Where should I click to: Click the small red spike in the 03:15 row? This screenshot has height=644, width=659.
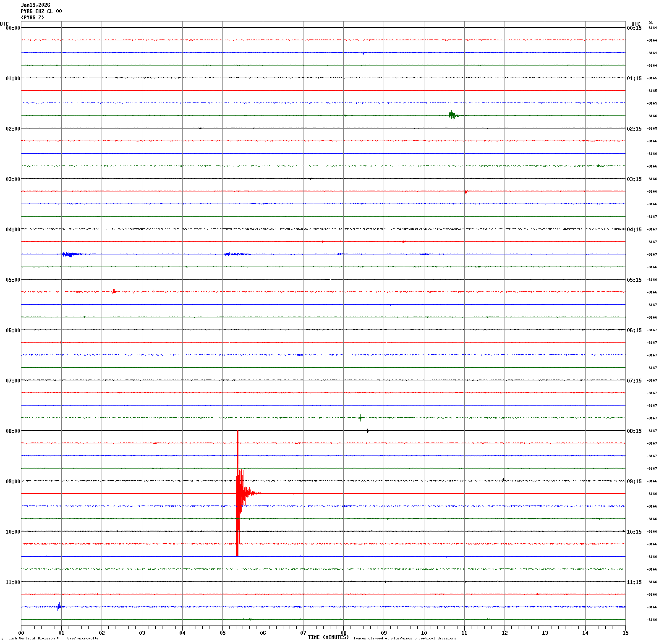coord(465,192)
